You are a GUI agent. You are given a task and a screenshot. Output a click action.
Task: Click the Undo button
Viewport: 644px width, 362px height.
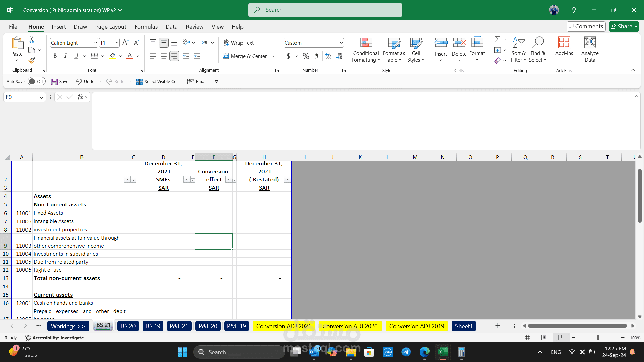pos(85,81)
